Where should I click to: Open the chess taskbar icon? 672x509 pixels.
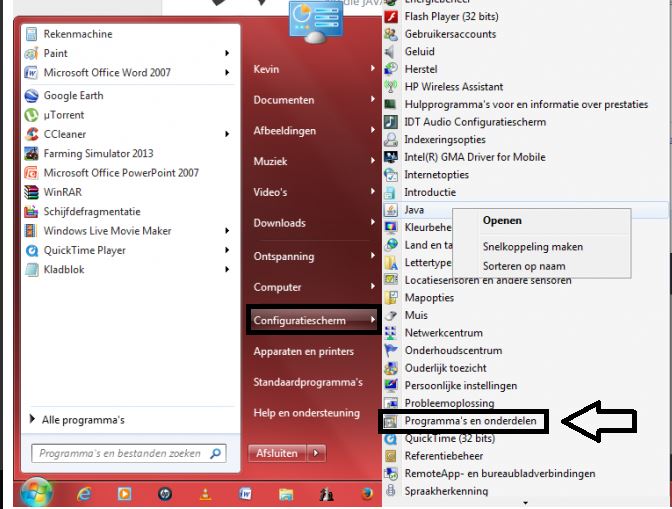(x=327, y=494)
